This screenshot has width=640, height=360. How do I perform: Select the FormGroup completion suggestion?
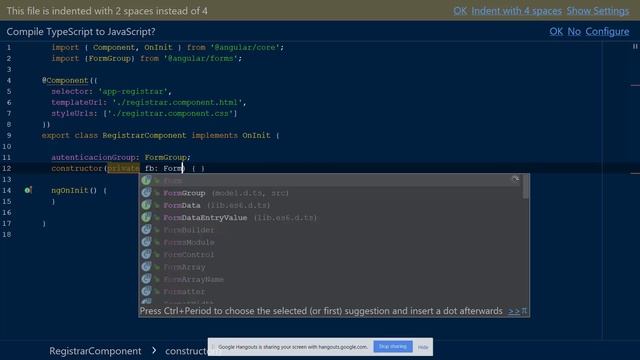331,193
